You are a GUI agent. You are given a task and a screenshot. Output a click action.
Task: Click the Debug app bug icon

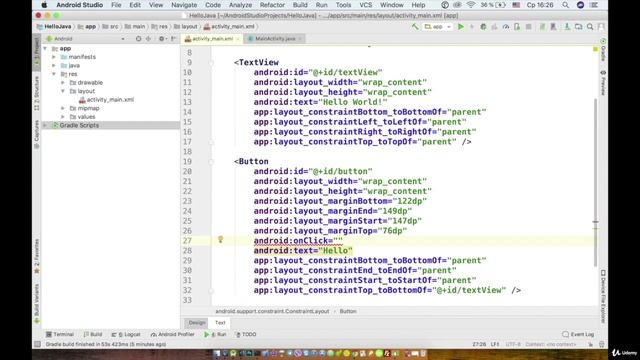[483, 27]
